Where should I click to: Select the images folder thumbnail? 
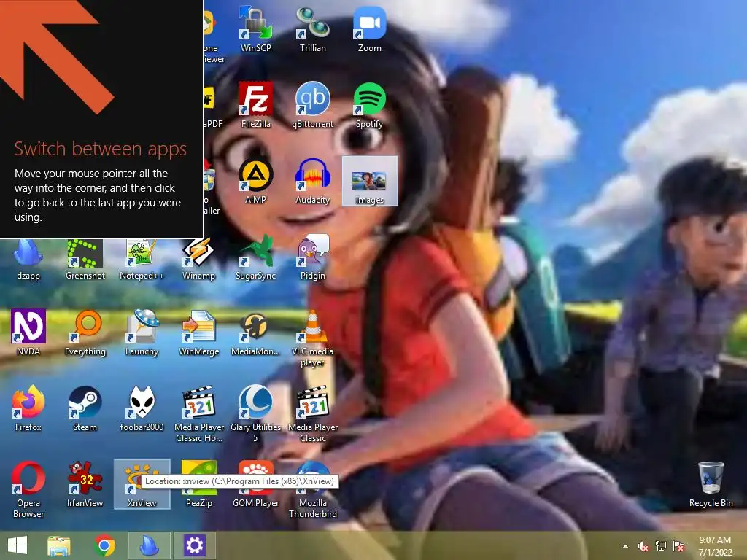pyautogui.click(x=370, y=181)
